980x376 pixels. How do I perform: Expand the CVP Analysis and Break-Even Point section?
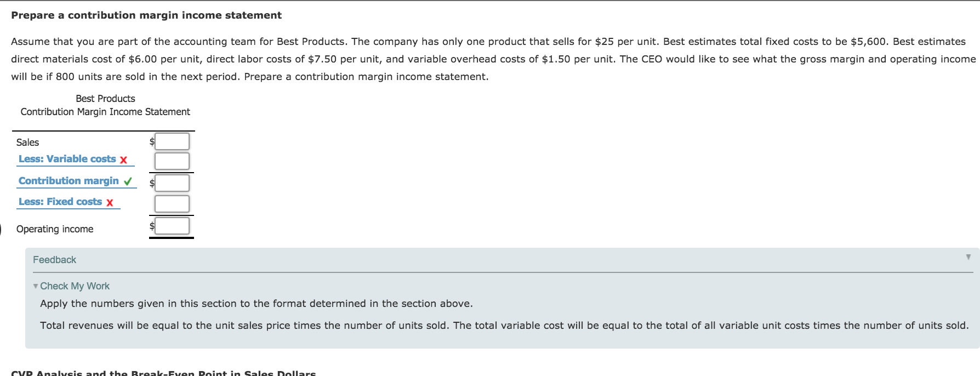click(163, 373)
